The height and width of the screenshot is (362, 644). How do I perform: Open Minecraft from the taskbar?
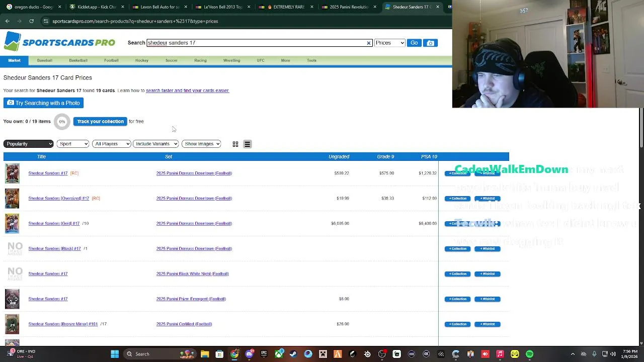(x=323, y=354)
